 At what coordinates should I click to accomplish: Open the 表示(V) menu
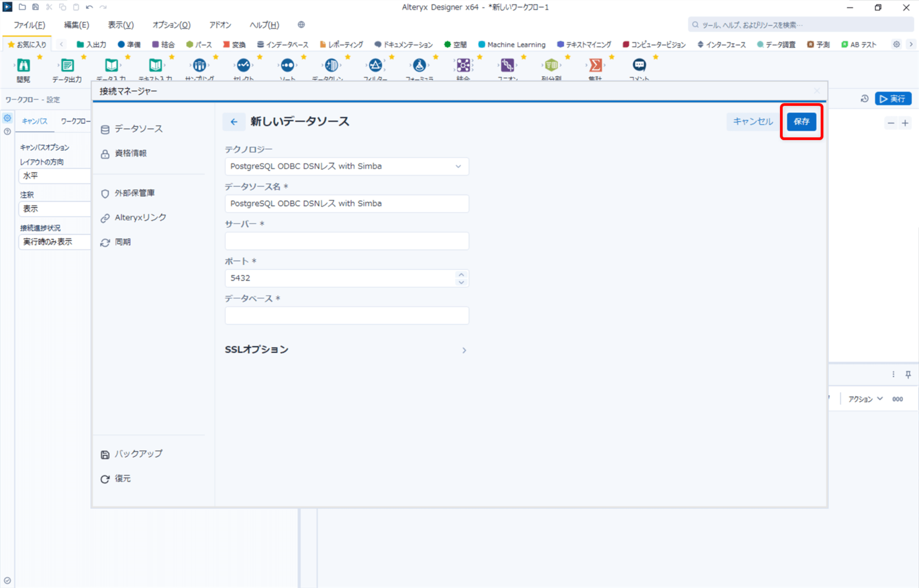[x=121, y=25]
